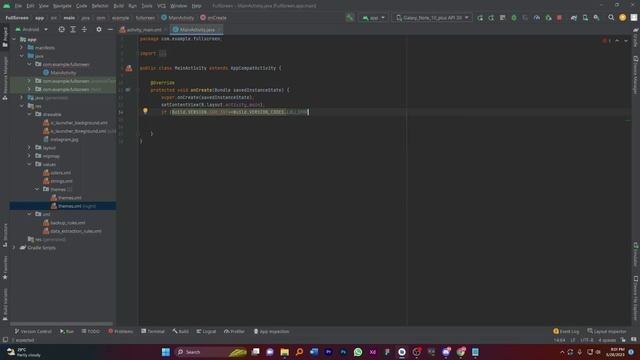Viewport: 640px width, 360px height.
Task: Open Layout Inspector in bottom bar
Action: point(607,331)
